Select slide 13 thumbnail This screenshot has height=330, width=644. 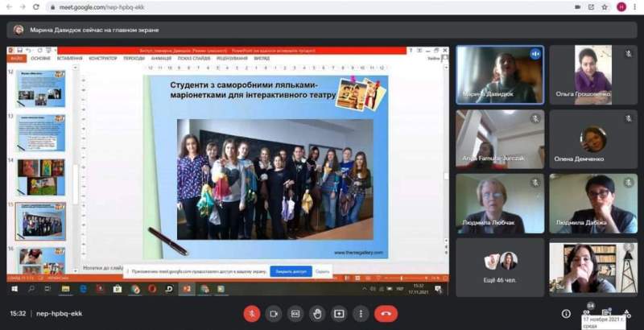click(41, 133)
